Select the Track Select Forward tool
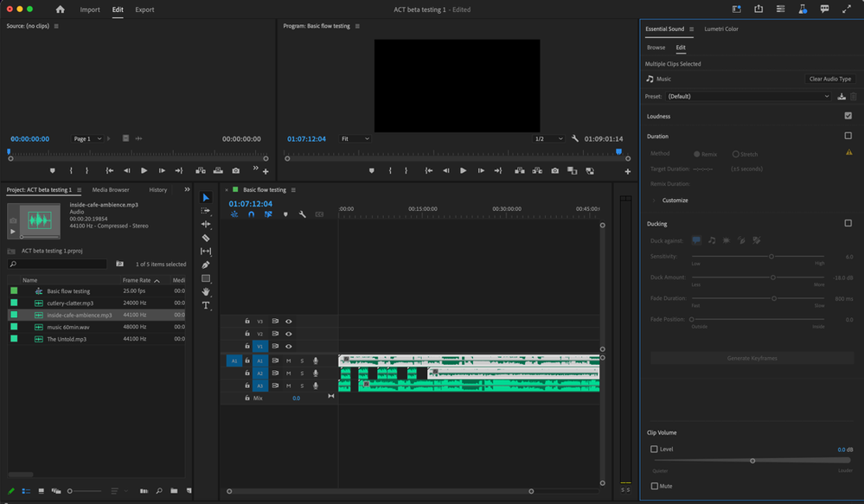The image size is (864, 504). (x=206, y=211)
